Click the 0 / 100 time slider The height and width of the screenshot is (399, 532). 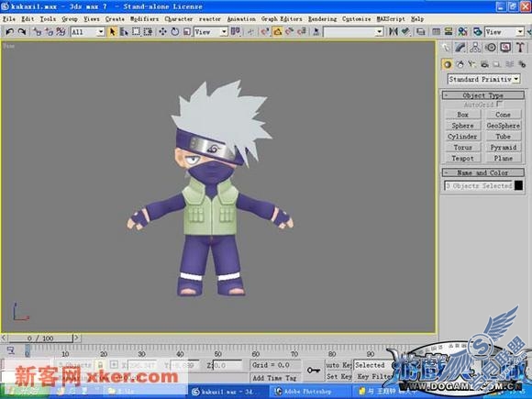click(40, 338)
